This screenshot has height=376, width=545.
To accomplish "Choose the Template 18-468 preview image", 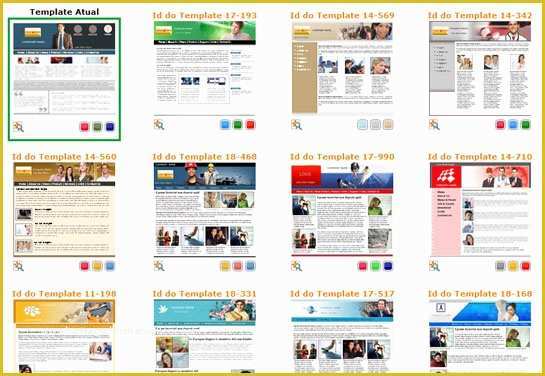I will point(204,210).
